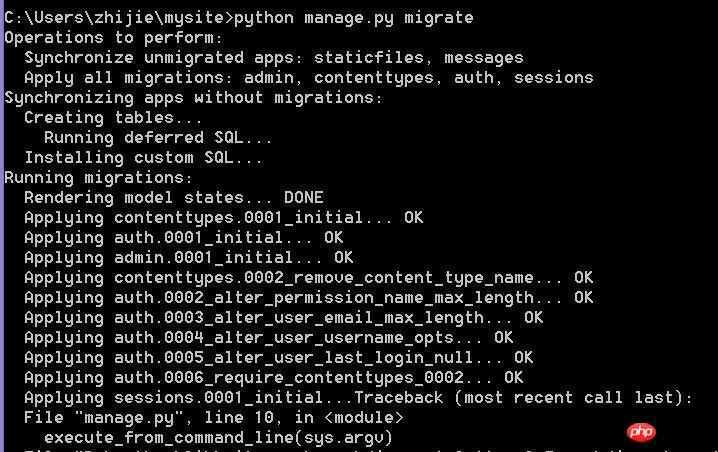The image size is (718, 452).
Task: Click the 'admin.0001_initial' migration line
Action: (188, 257)
